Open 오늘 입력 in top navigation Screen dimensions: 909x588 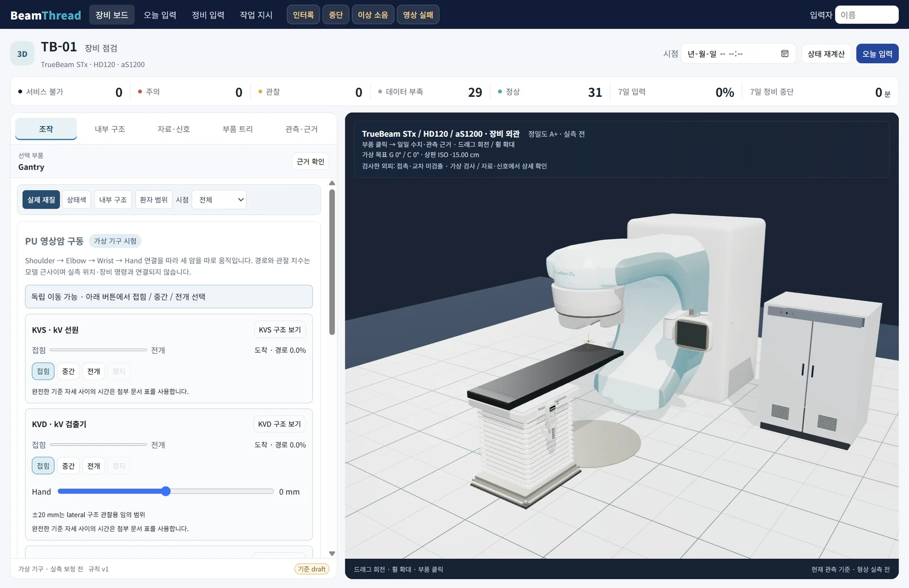click(x=160, y=15)
